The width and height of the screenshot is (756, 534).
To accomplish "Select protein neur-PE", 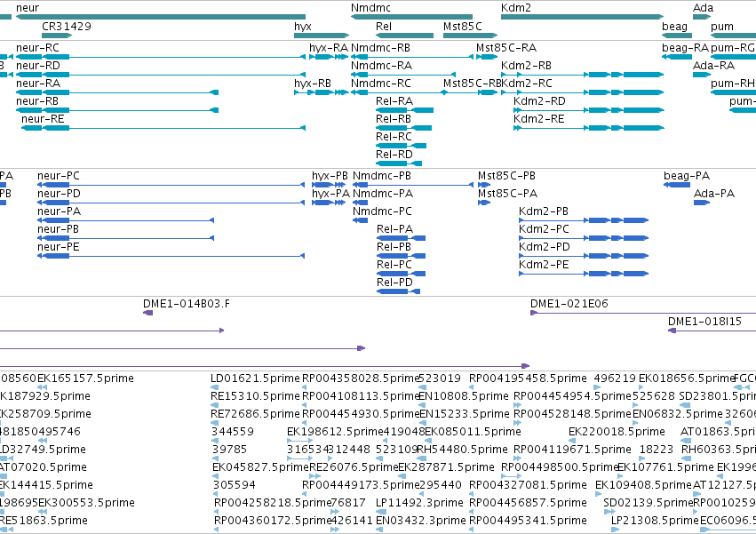I will click(x=171, y=256).
